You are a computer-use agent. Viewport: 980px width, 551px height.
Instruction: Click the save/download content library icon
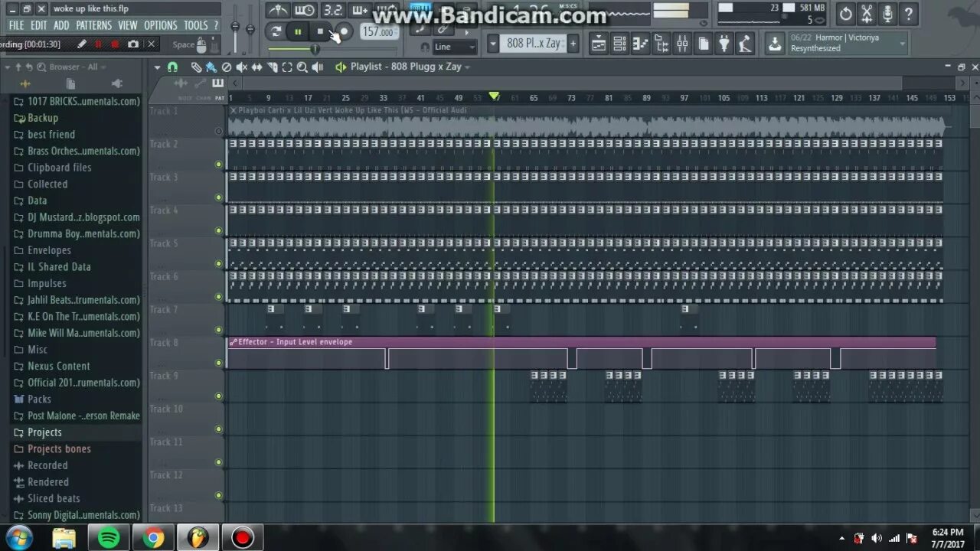775,44
